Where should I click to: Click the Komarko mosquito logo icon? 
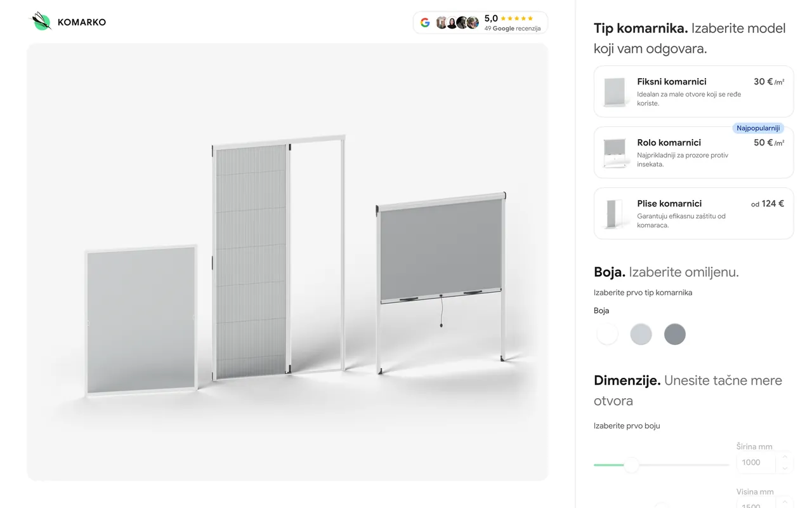coord(41,22)
